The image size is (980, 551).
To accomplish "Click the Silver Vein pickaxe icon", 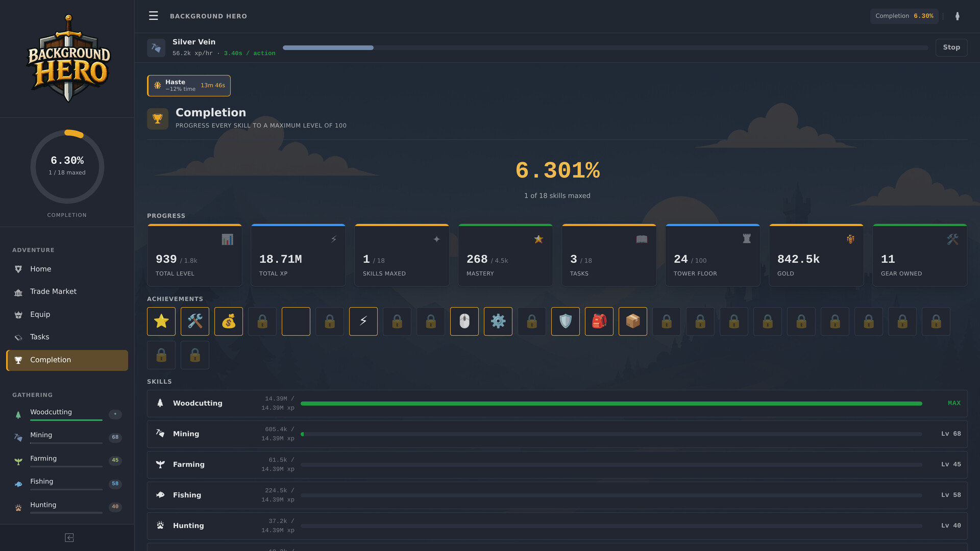I will click(x=156, y=48).
